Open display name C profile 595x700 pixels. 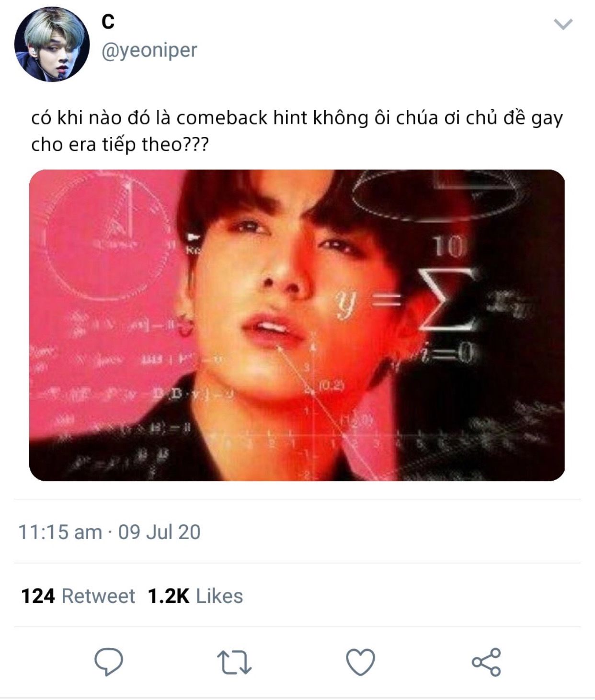pyautogui.click(x=108, y=21)
